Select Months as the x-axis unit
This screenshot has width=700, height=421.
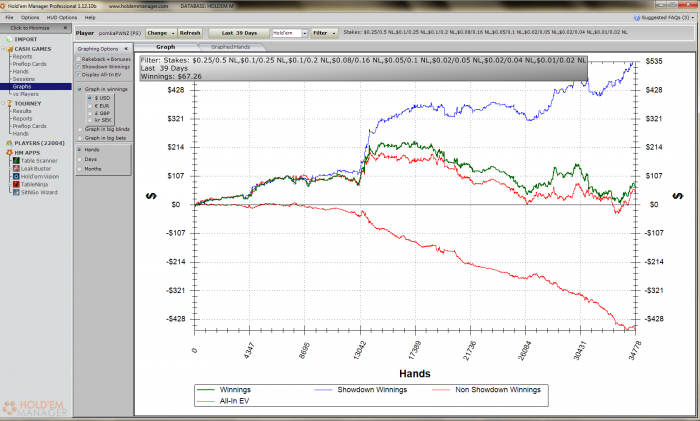(80, 169)
